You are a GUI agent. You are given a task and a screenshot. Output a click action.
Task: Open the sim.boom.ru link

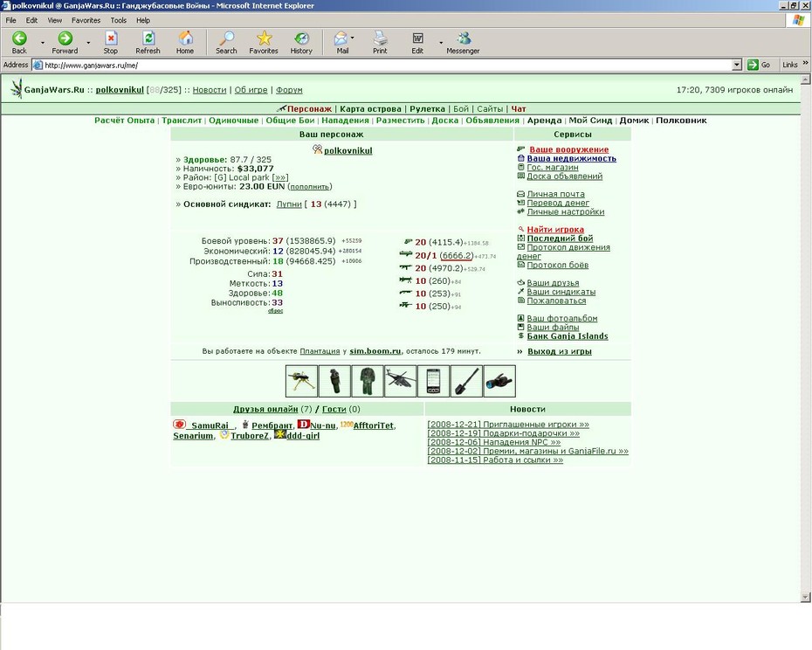coord(375,351)
